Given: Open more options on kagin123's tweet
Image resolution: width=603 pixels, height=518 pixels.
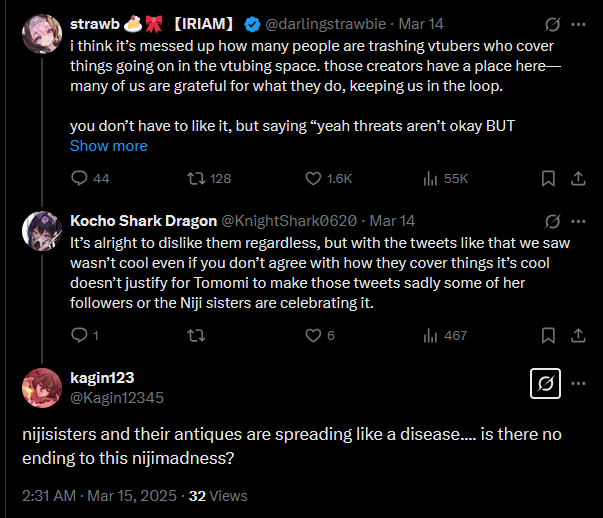Looking at the screenshot, I should pyautogui.click(x=578, y=383).
